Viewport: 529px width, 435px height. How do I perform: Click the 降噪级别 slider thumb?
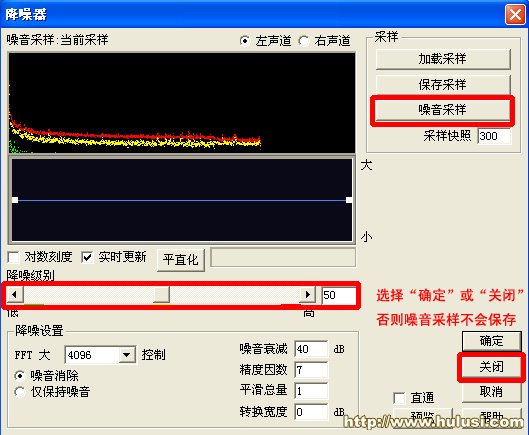(162, 295)
